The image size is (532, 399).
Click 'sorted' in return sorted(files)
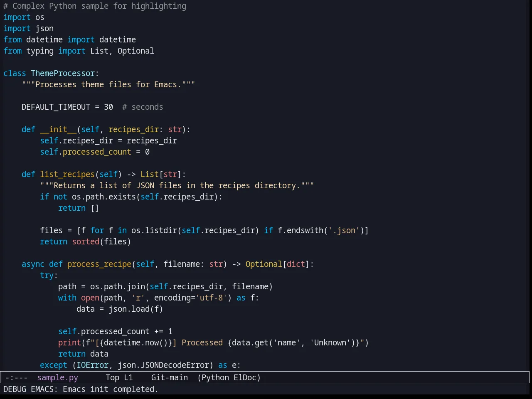coord(86,241)
